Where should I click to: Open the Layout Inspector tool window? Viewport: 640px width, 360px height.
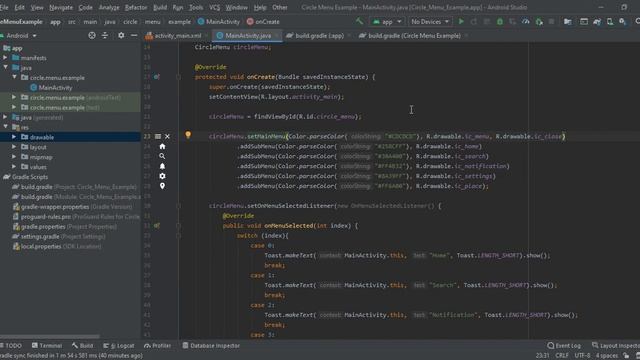coord(616,346)
